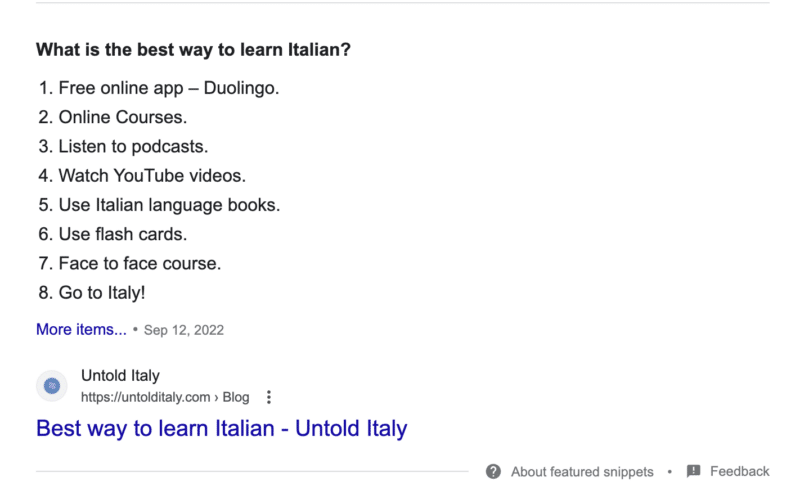
Task: Select the Use flash cards item
Action: tap(122, 235)
